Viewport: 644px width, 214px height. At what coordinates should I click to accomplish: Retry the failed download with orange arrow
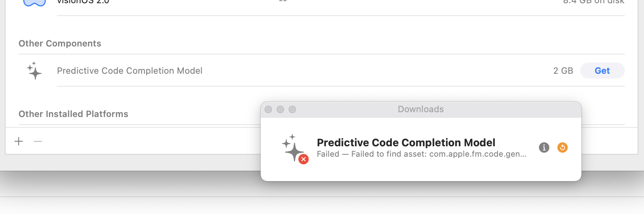(x=563, y=147)
